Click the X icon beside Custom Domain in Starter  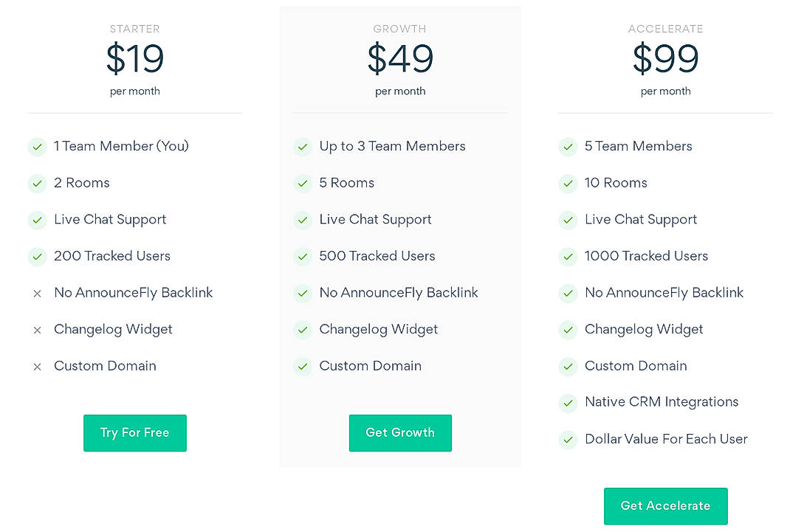38,366
